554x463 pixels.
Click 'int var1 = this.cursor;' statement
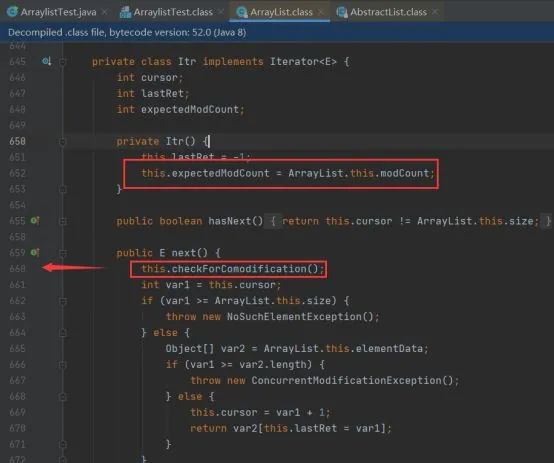[211, 285]
